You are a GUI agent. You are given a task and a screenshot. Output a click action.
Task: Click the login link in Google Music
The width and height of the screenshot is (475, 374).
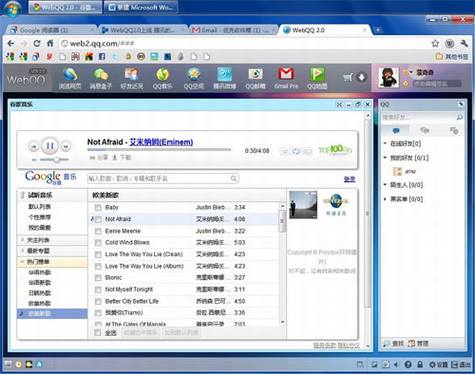point(349,179)
